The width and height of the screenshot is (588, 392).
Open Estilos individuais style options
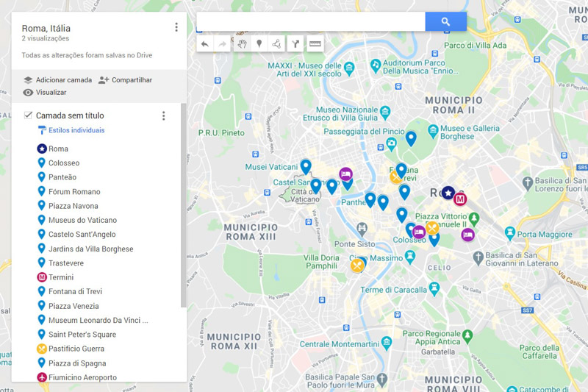point(76,131)
